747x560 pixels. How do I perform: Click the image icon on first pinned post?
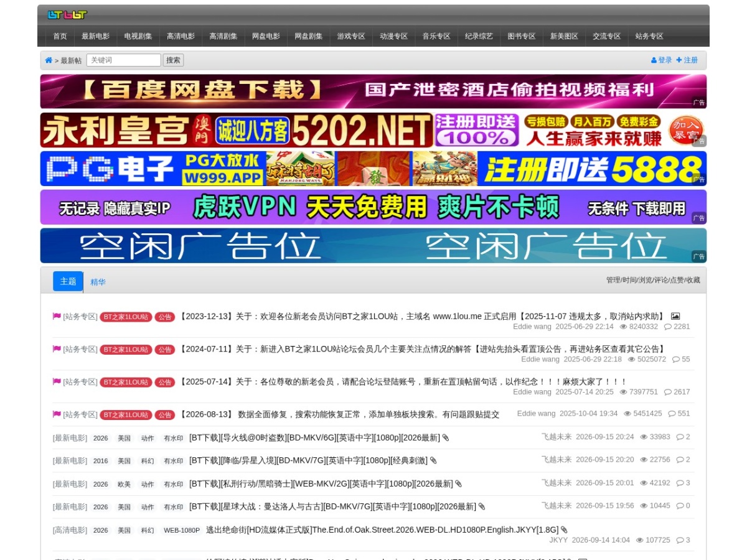pyautogui.click(x=675, y=316)
